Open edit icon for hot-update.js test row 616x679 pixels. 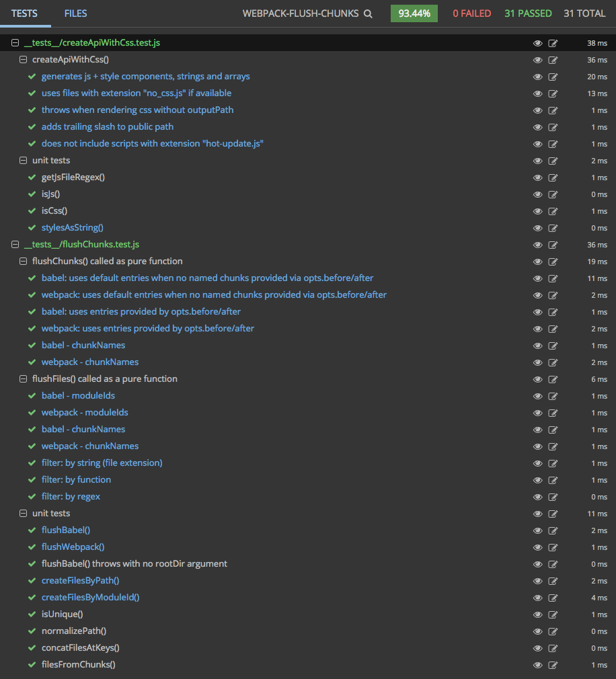(553, 144)
